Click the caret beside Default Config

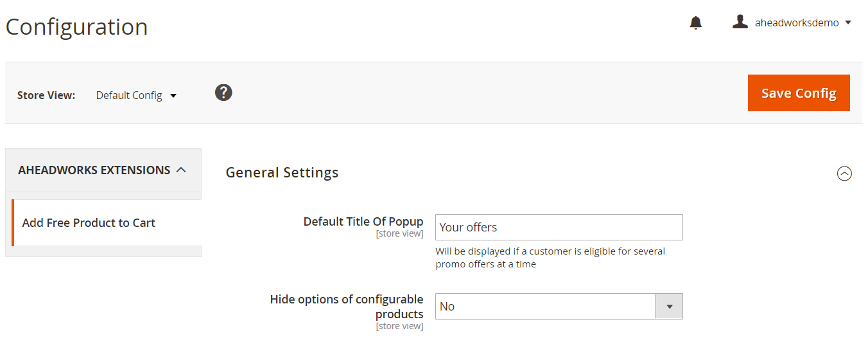(x=173, y=96)
